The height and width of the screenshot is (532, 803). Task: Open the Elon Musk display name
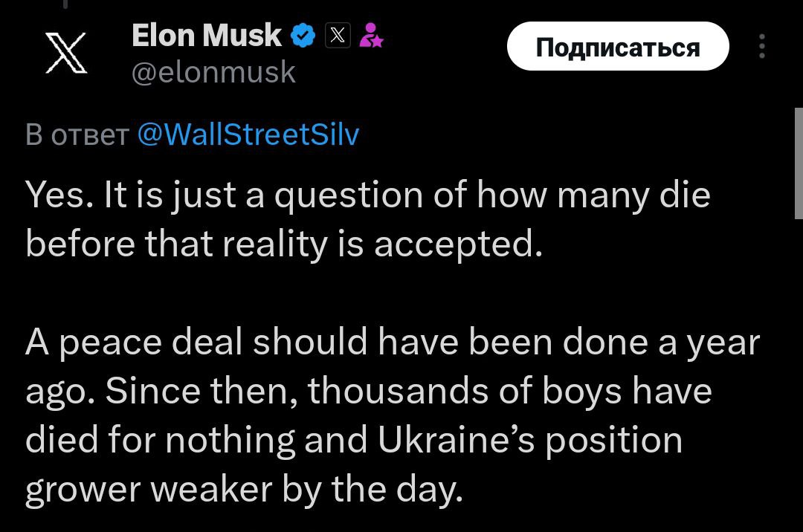[206, 36]
